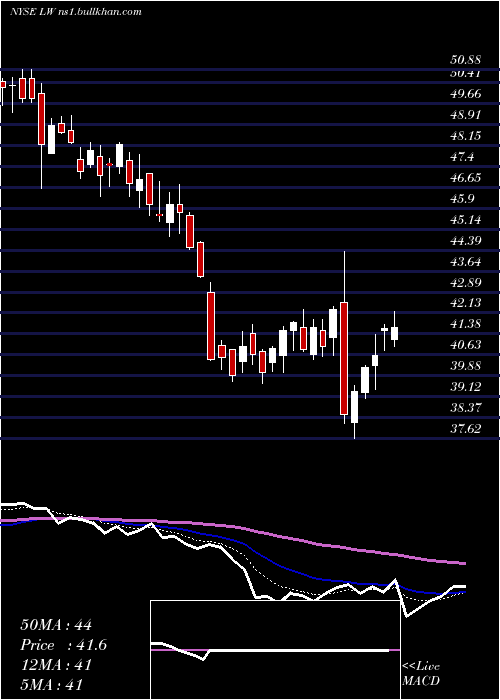The height and width of the screenshot is (700, 500).
Task: Select the 50.88 price level label
Action: (x=465, y=60)
